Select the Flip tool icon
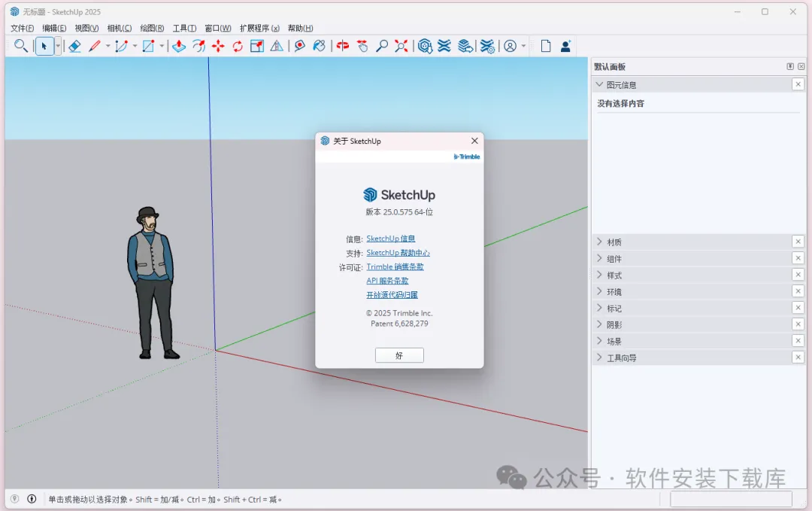The height and width of the screenshot is (511, 812). (x=277, y=46)
